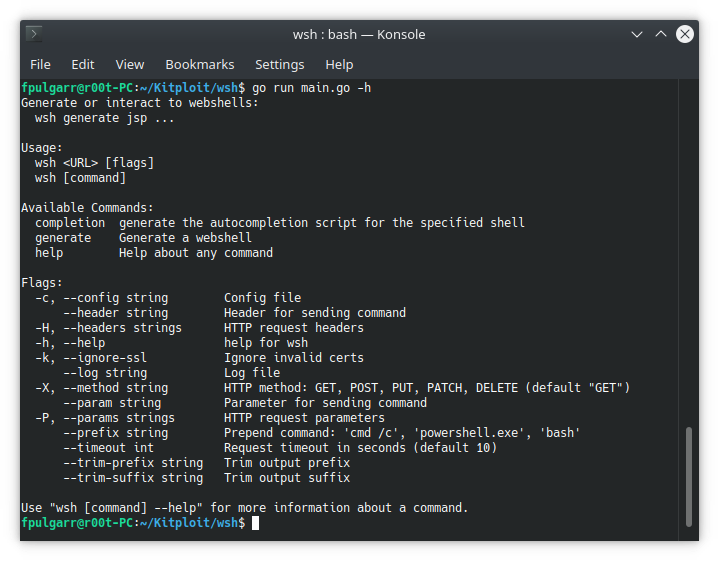This screenshot has height=561, width=719.
Task: Click the 'Flags:' heading
Action: (x=42, y=283)
